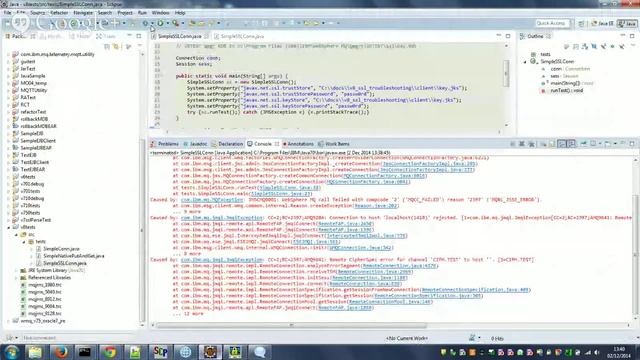
Task: Select the SampleEJBClient project
Action: 38,141
